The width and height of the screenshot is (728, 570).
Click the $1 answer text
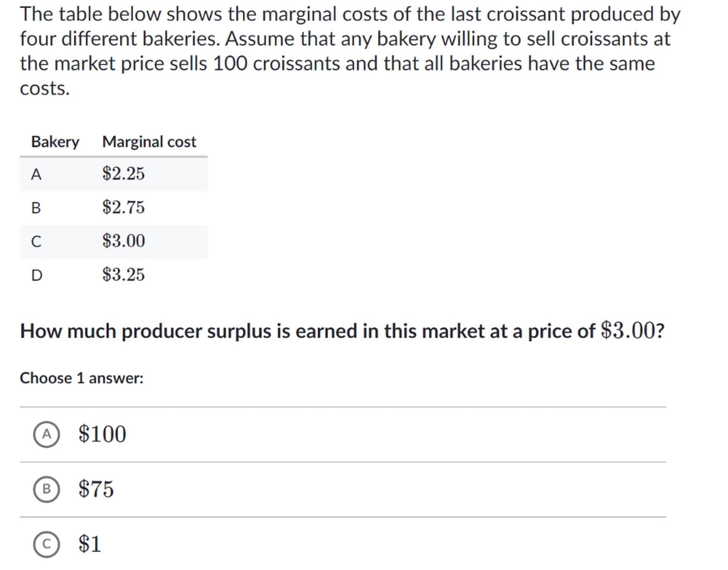[x=90, y=544]
